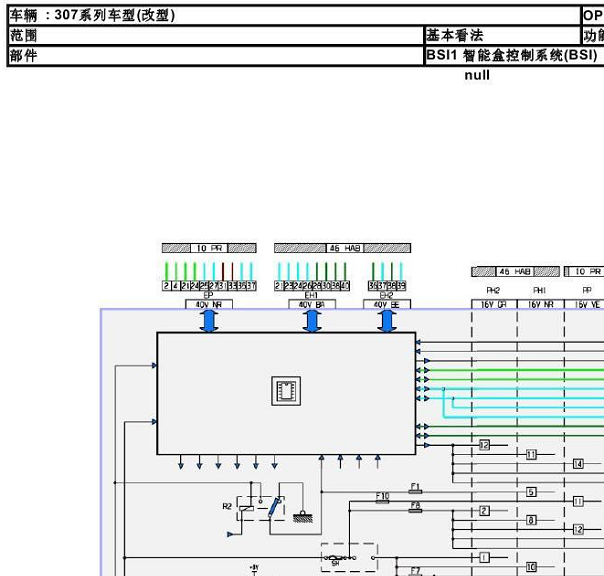Click the PH1 connector label

pyautogui.click(x=540, y=290)
